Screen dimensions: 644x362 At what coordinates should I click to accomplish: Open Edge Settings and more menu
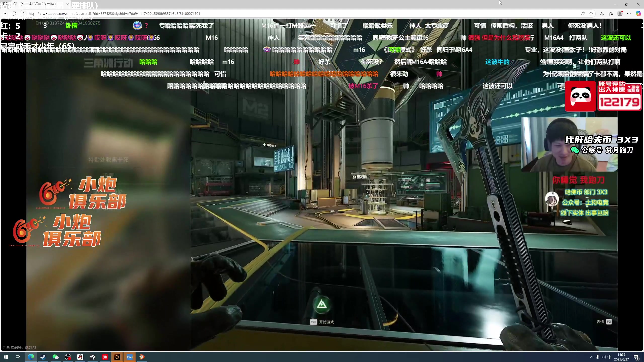[x=629, y=14]
